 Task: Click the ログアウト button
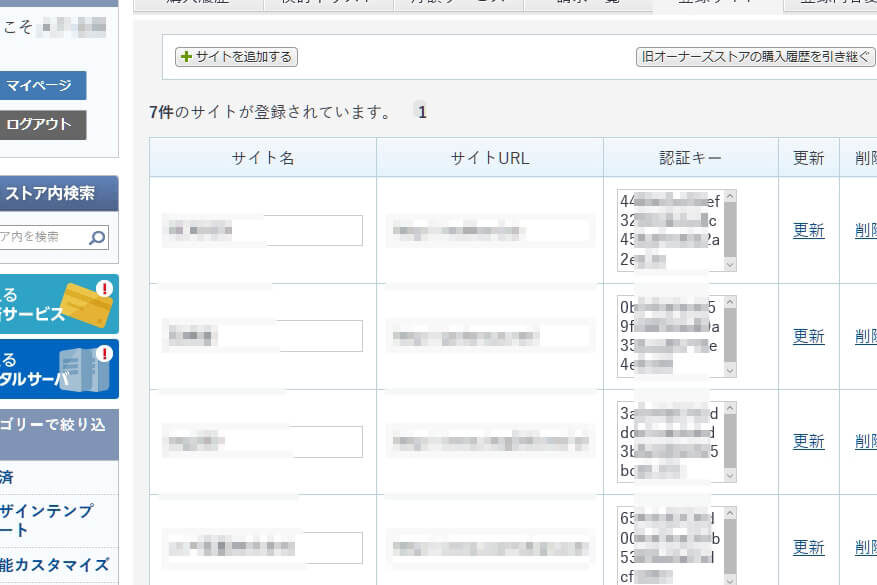pos(42,125)
